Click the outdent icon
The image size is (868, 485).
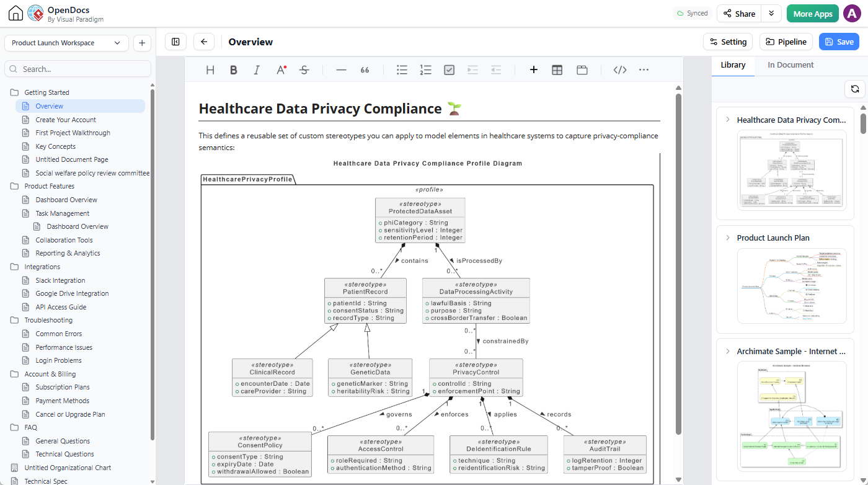click(x=496, y=70)
